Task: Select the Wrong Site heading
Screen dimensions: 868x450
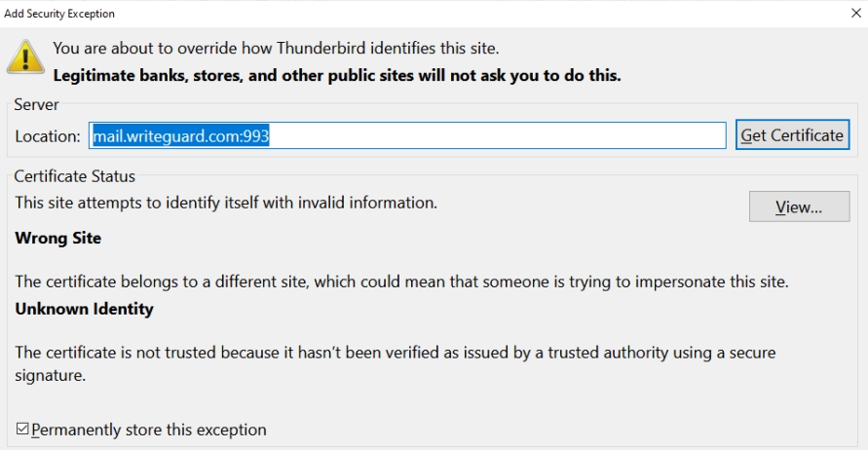Action: [58, 238]
